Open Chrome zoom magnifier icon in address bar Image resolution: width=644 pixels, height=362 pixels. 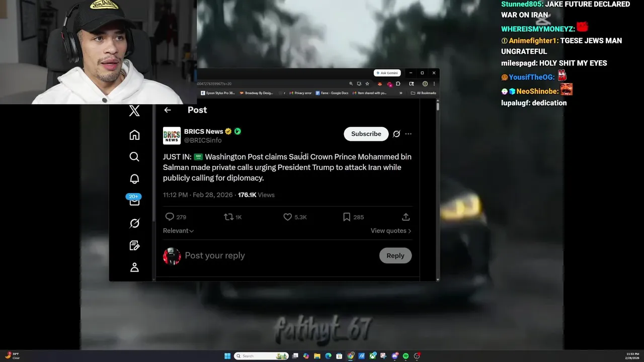[x=351, y=83]
